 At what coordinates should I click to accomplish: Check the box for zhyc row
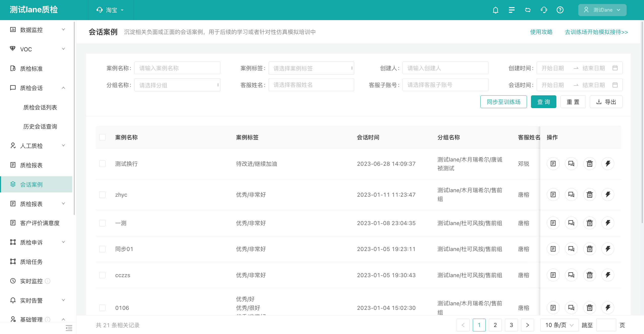102,195
